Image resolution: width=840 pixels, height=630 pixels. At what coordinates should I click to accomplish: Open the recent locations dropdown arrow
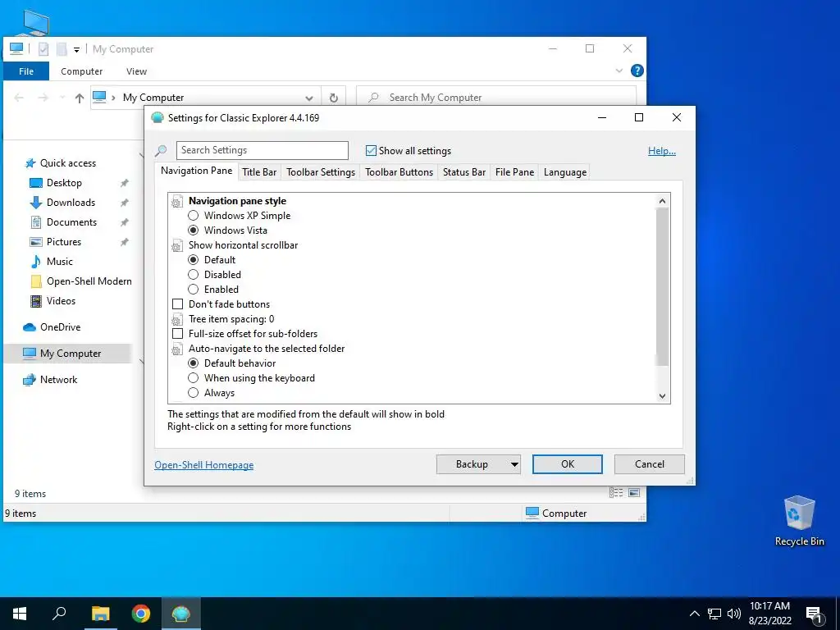(x=62, y=98)
